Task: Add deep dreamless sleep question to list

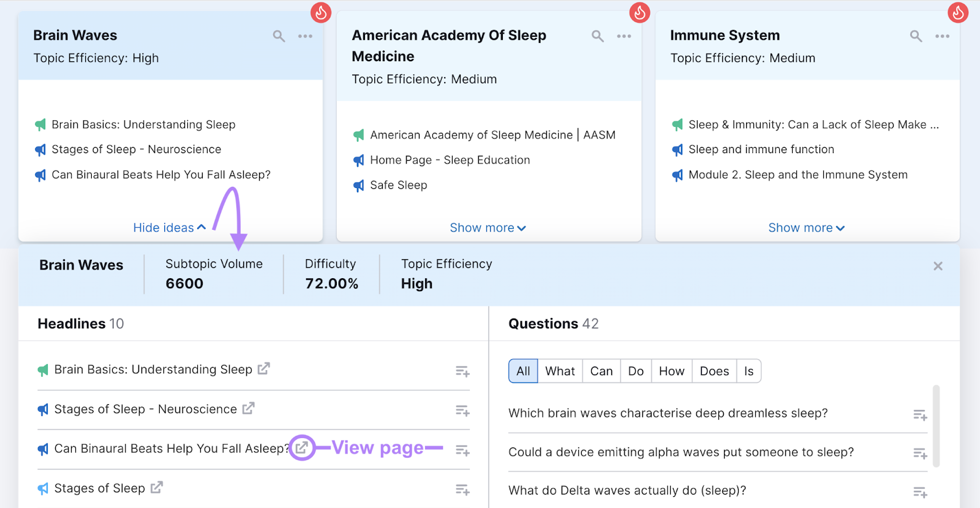Action: 920,415
